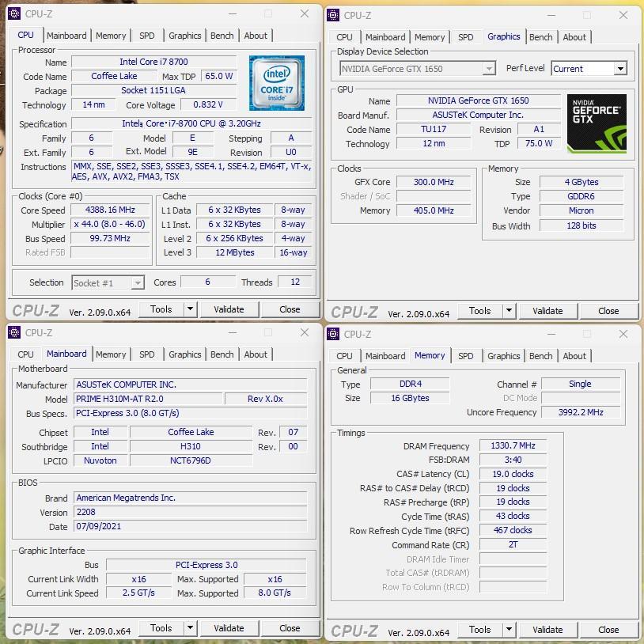Open SPD tab in Memory window
Screen dimensions: 644x644
465,356
